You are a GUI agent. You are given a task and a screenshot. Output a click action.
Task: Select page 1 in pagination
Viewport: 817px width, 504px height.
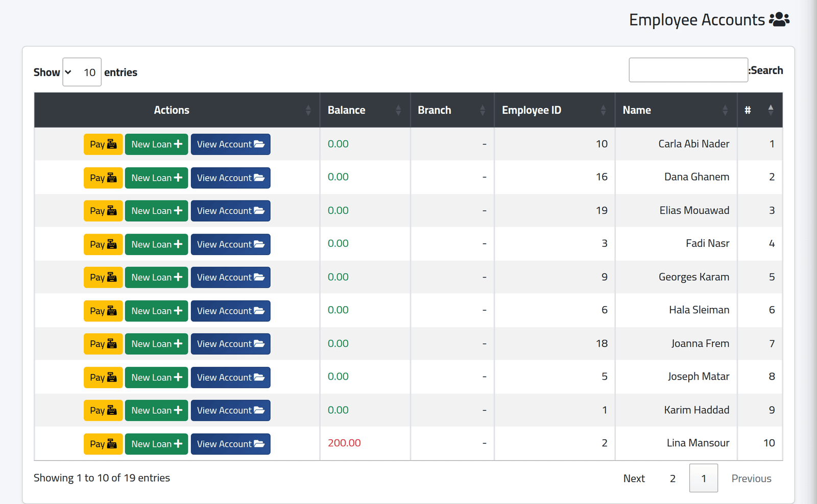[x=704, y=478]
